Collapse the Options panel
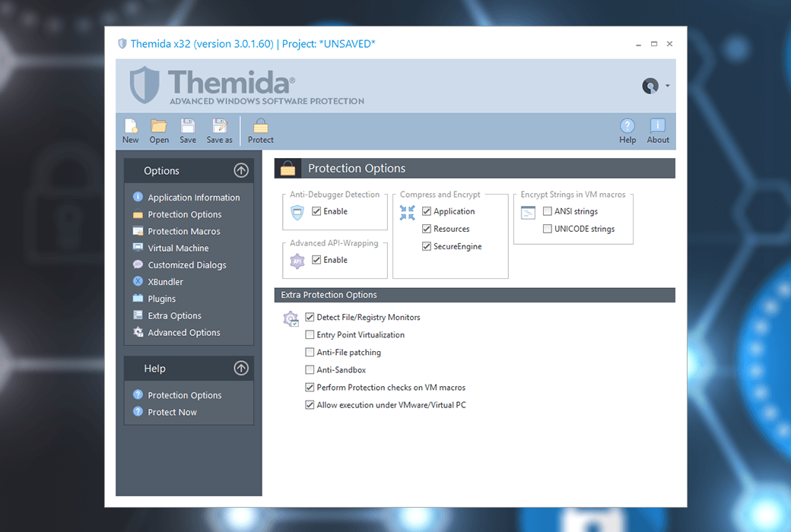Screen dimensions: 791x532 tap(241, 170)
